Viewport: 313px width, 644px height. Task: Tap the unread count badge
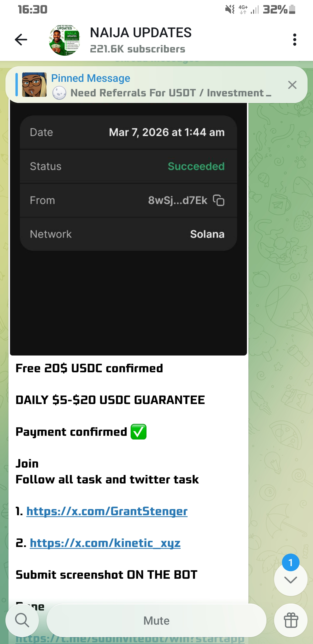[x=290, y=562]
